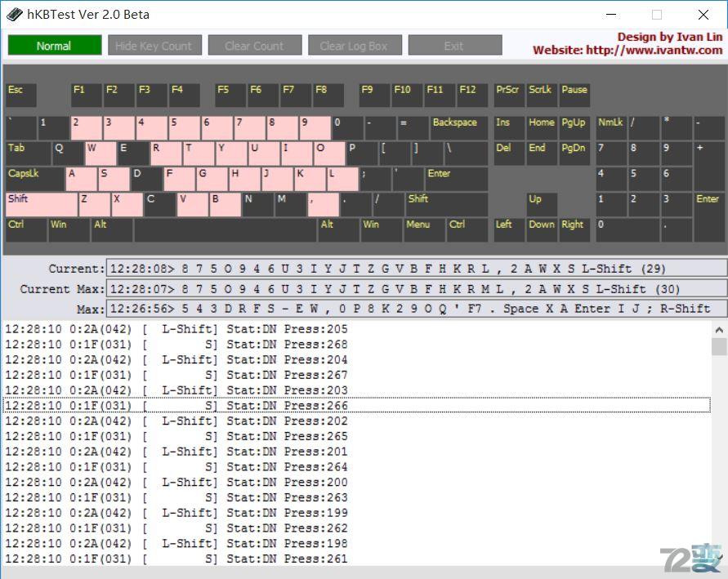Click the Menu key tile

coord(424,230)
